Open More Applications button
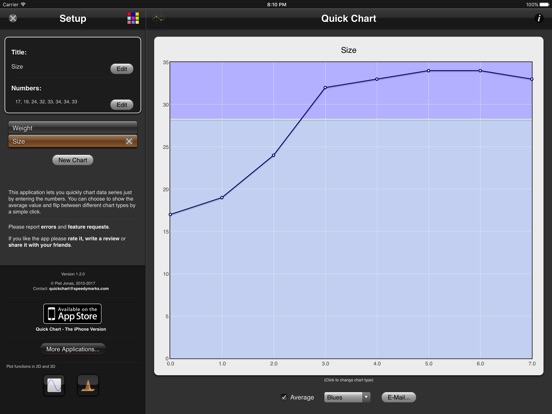The width and height of the screenshot is (552, 414). pyautogui.click(x=73, y=349)
